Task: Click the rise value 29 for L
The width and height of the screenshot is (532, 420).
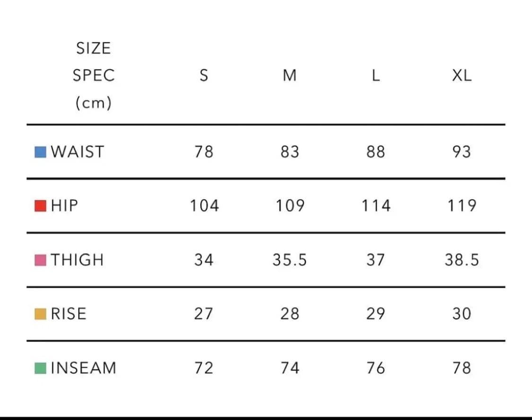Action: click(375, 314)
